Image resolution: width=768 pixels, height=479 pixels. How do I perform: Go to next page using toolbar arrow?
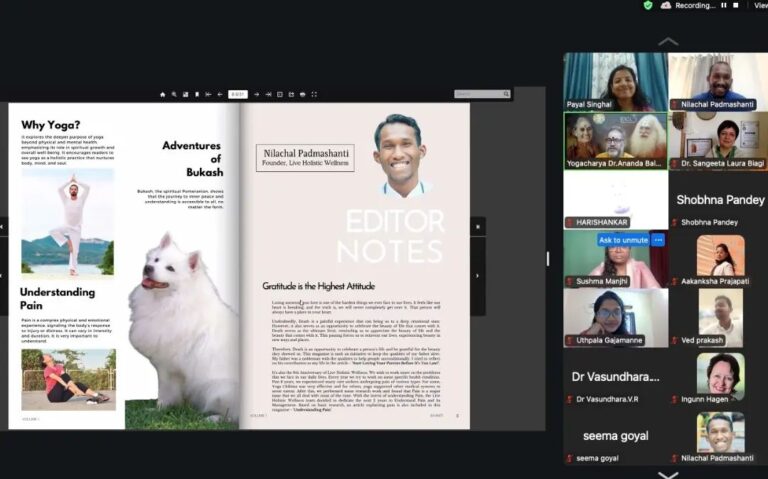pyautogui.click(x=256, y=94)
